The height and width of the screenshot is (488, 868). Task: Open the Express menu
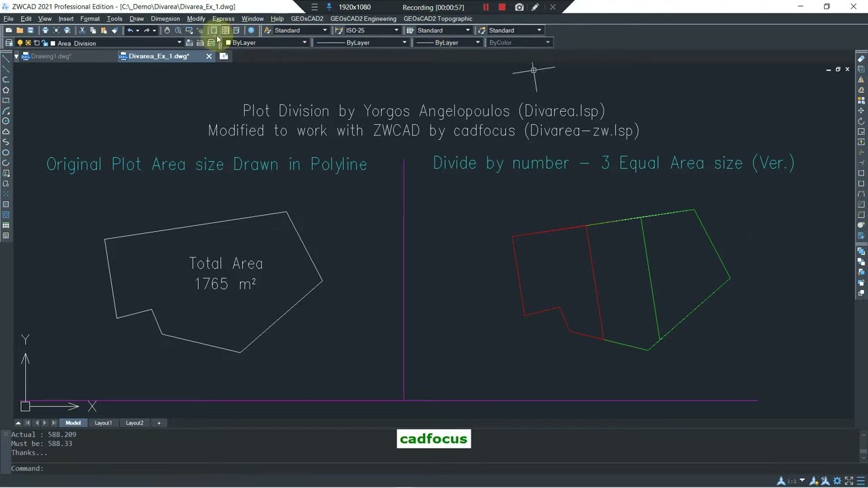(x=223, y=18)
